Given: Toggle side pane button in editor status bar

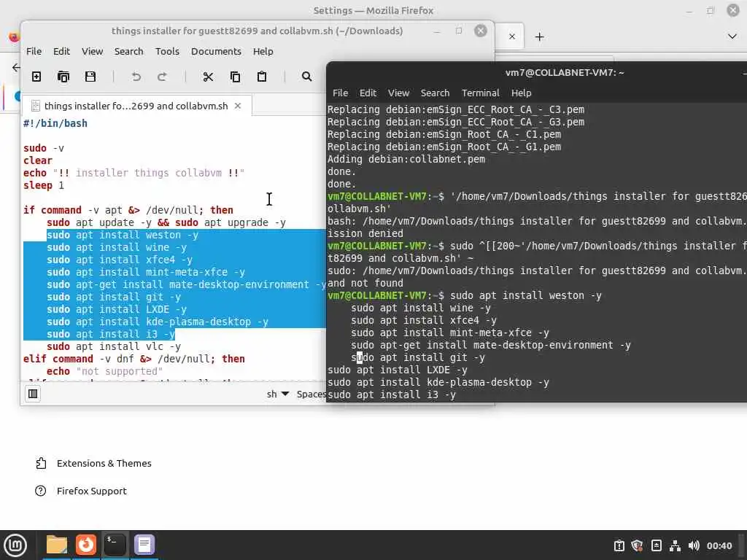Looking at the screenshot, I should click(x=33, y=394).
